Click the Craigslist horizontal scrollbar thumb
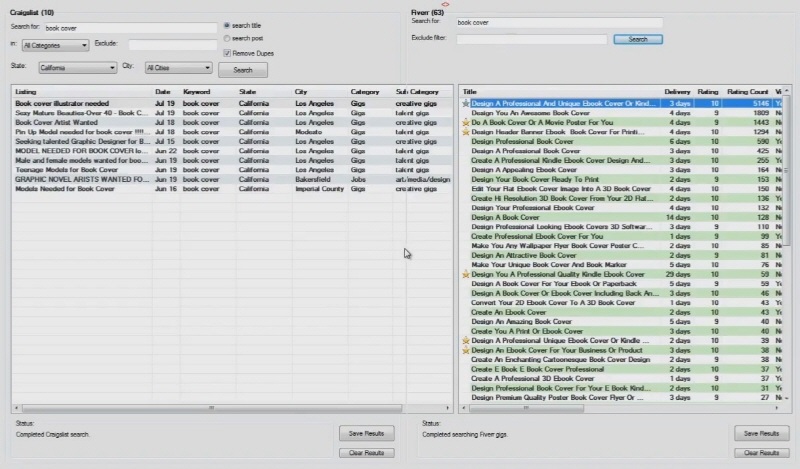 212,408
